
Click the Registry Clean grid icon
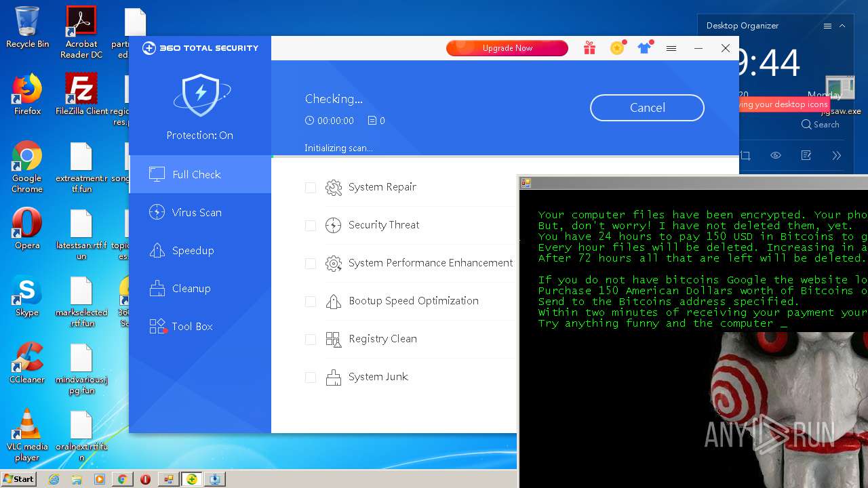333,340
